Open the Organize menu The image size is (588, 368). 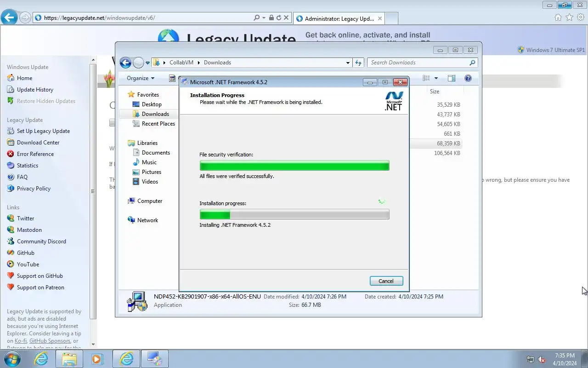(x=141, y=78)
